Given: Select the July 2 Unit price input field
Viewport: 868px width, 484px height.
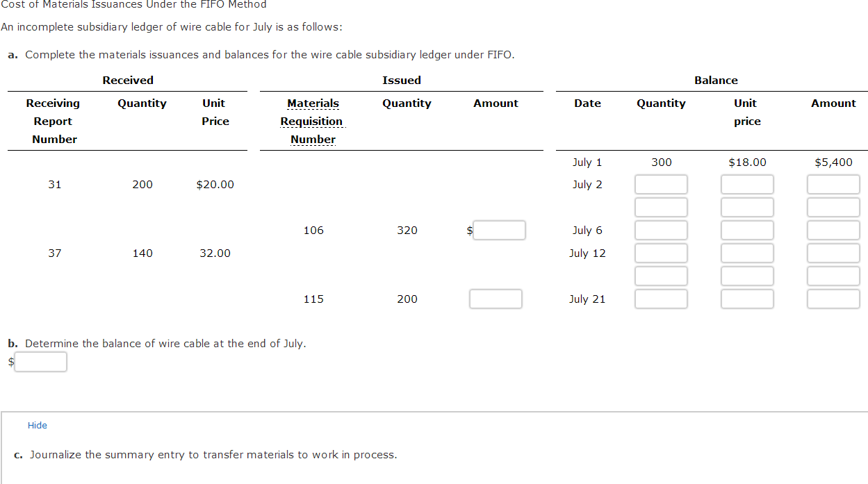Looking at the screenshot, I should [747, 184].
